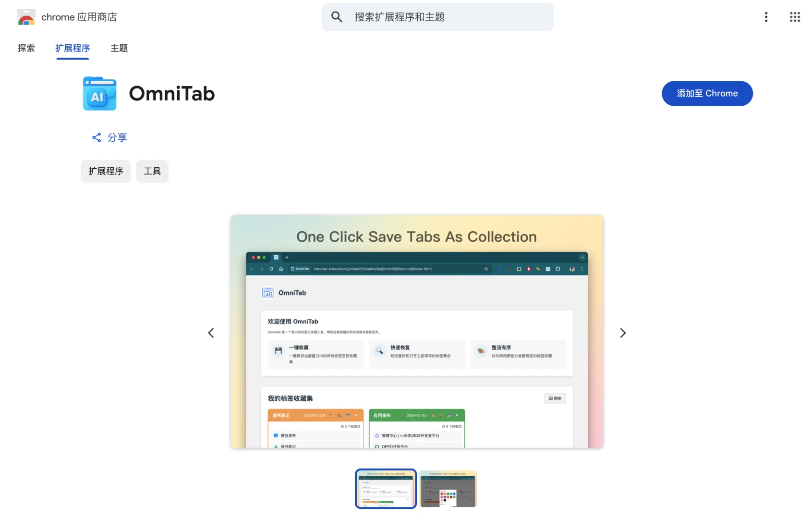Screen dimensions: 812x519
Task: Switch to the 探索 tab
Action: [26, 48]
